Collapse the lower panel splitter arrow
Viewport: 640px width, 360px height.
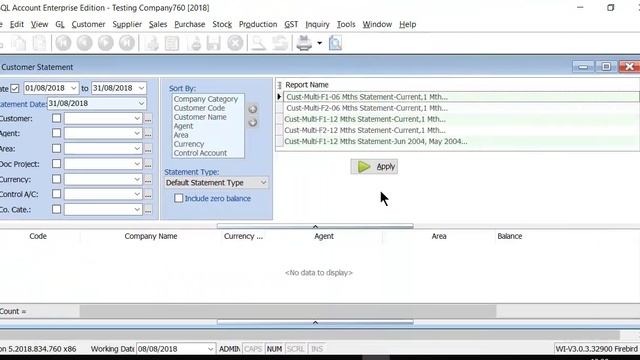click(x=315, y=322)
